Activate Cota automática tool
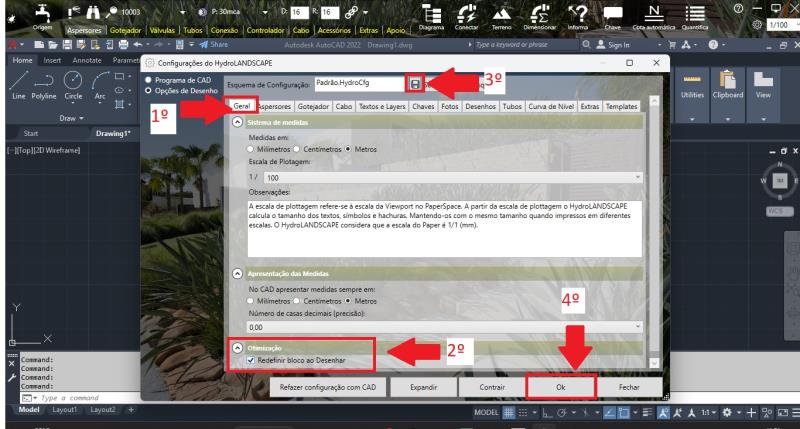The image size is (800, 429). pos(654,14)
